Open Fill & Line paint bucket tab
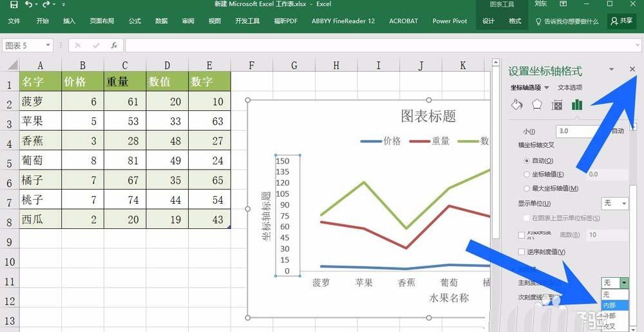This screenshot has height=332, width=644. 516,105
